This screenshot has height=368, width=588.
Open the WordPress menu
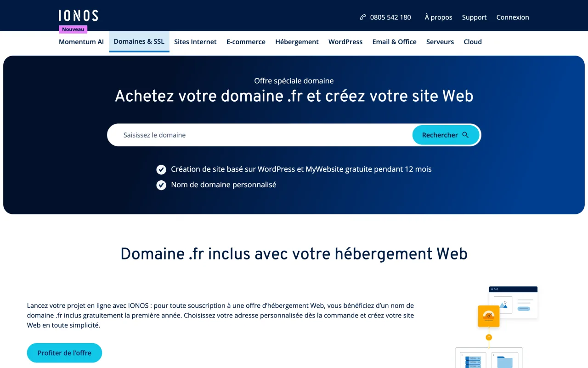click(x=345, y=42)
